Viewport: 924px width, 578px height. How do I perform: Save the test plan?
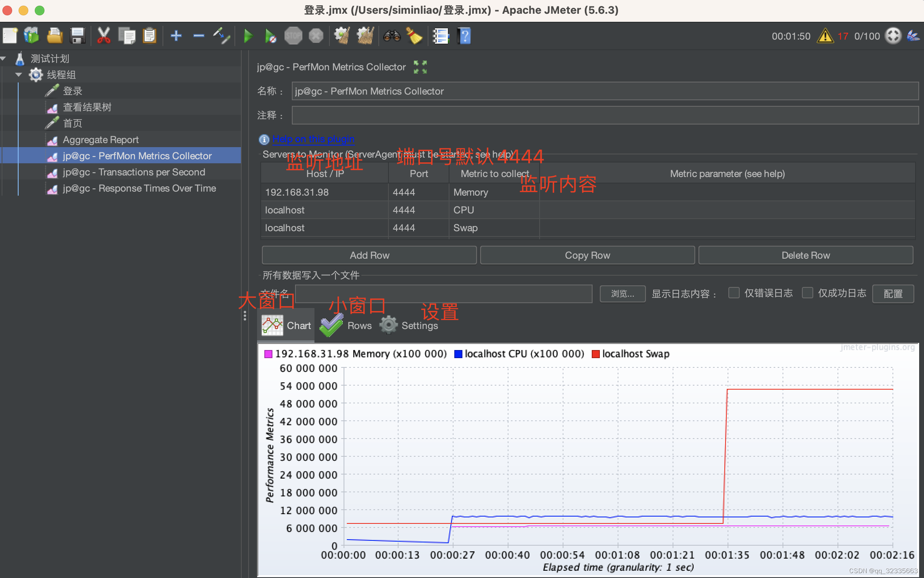coord(78,36)
